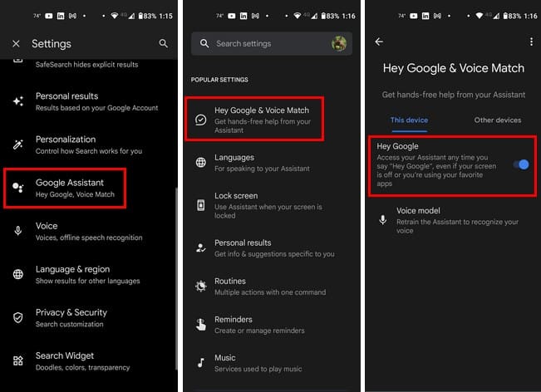Click the Voice model microphone icon

[x=382, y=220]
